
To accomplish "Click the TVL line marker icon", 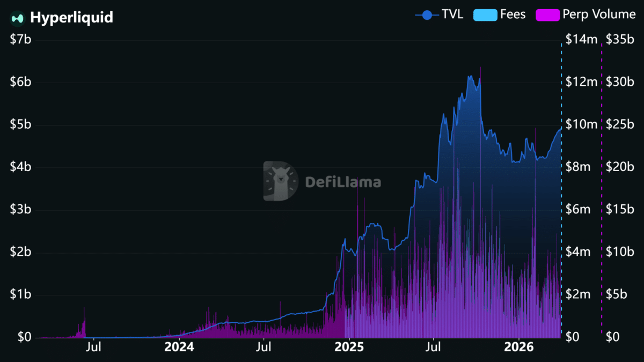I will coord(427,15).
